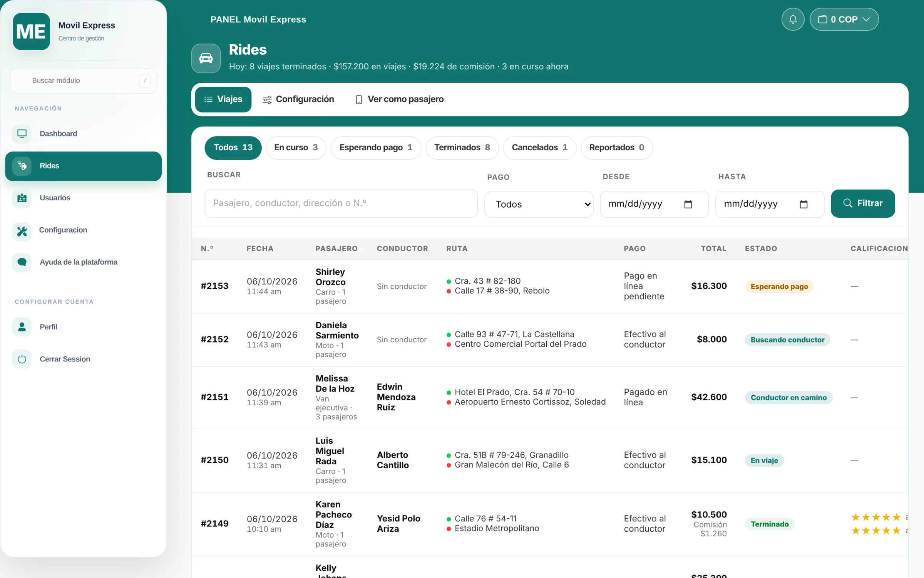Click Cerrar Session link

point(83,359)
